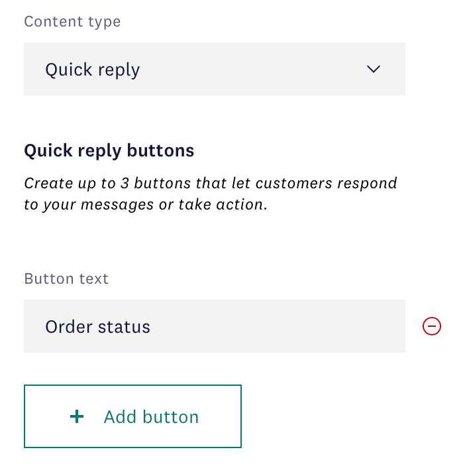Delete the Order status entry with the circled minus
Viewport: 465px width, 476px height.
(x=432, y=326)
